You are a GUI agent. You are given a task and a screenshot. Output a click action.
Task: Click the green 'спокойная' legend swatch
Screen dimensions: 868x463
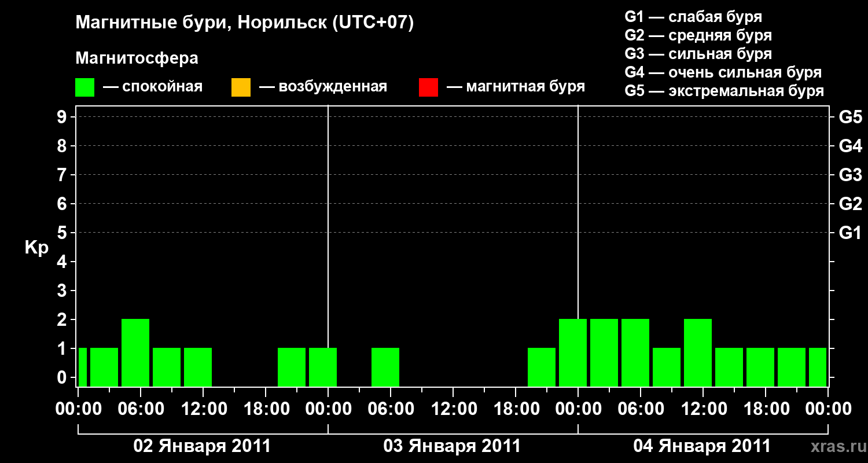tap(84, 87)
